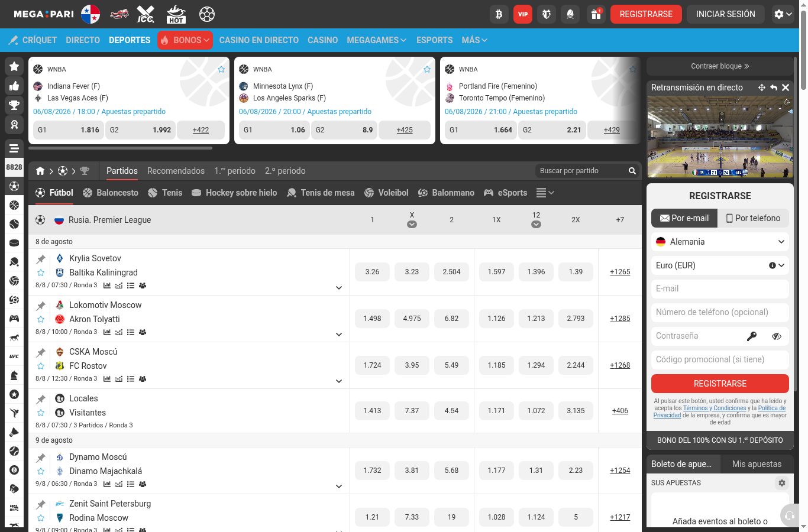Open the Alemania country dropdown
The width and height of the screenshot is (808, 532).
coord(720,242)
